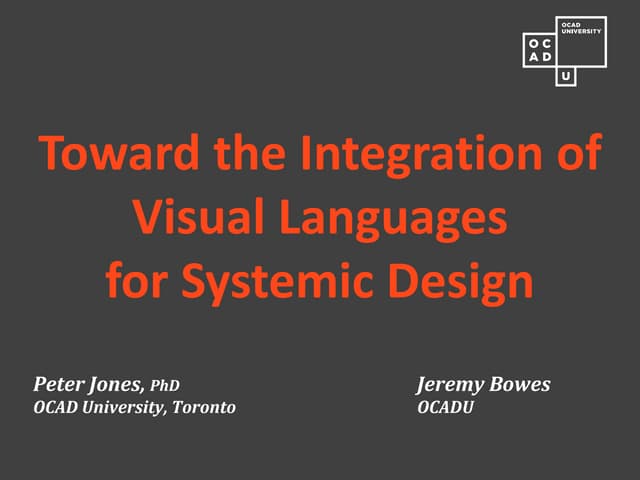Screen dimensions: 640x480
Task: Click the 'PhD' suffix after Peter Jones
Action: (165, 386)
